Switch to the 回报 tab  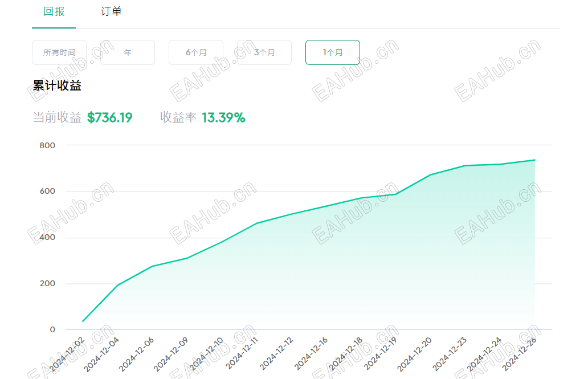[54, 12]
